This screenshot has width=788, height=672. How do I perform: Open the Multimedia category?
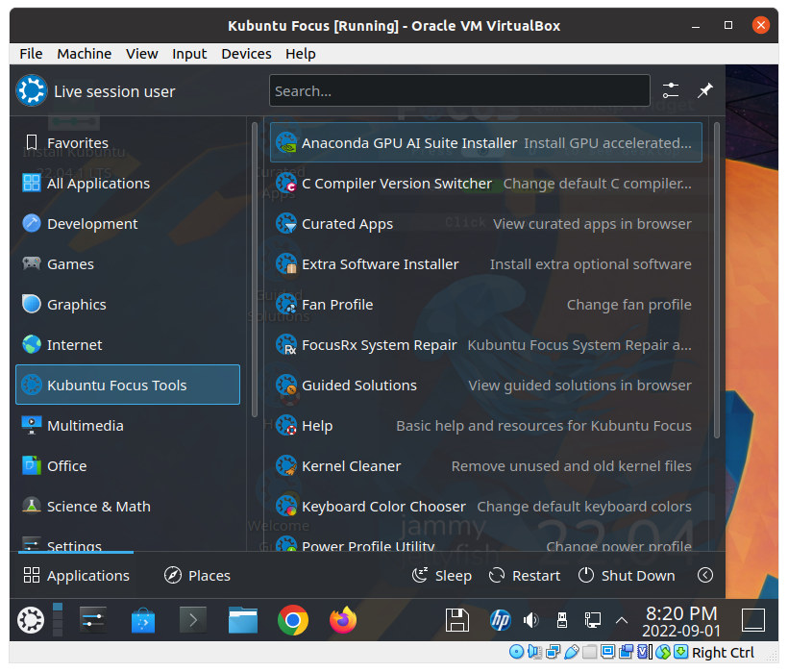point(128,426)
